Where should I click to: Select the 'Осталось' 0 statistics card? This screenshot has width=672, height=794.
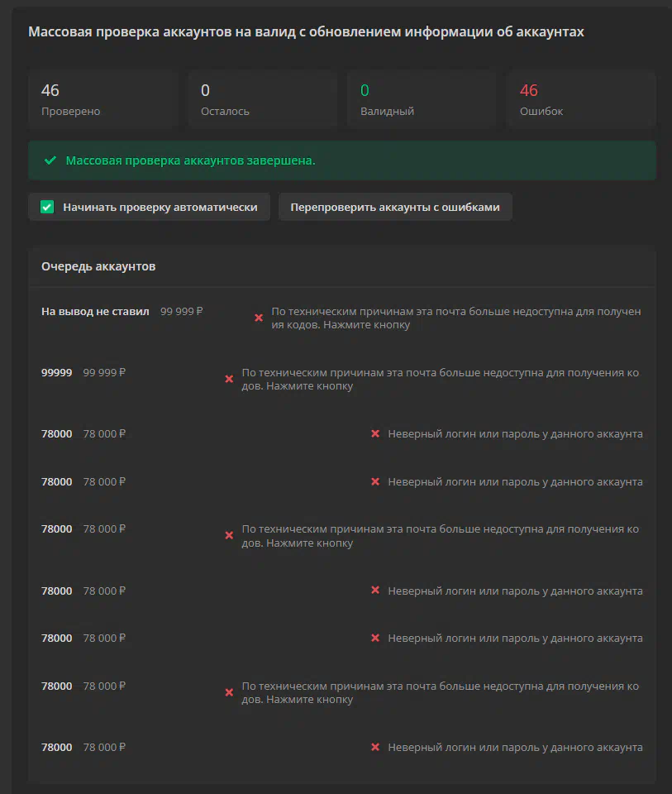263,99
